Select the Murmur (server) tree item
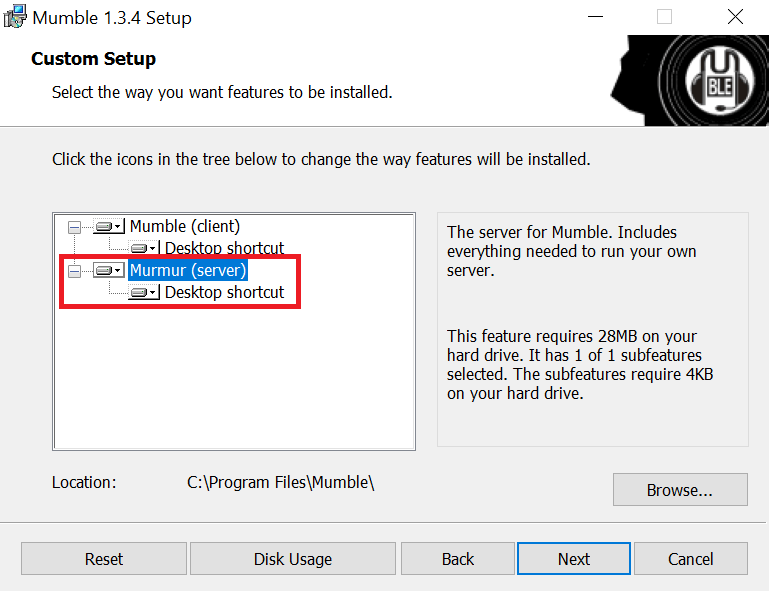Viewport: 769px width, 591px height. click(x=188, y=270)
